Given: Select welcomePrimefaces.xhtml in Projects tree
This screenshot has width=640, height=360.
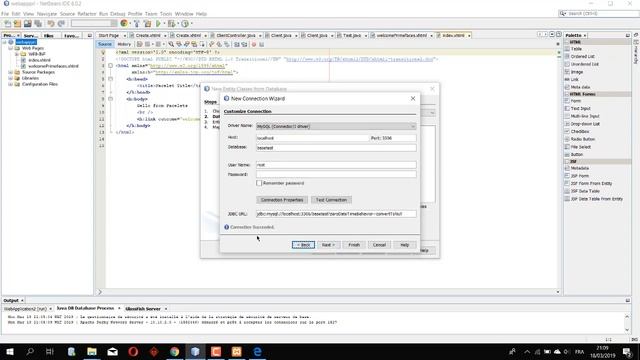Looking at the screenshot, I should click(x=53, y=66).
